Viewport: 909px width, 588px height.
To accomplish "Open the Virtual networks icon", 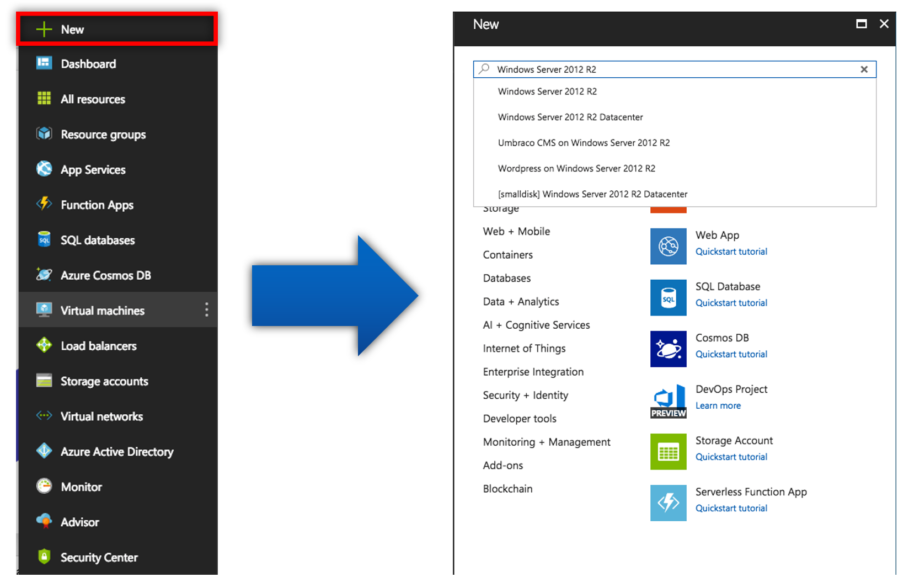I will click(44, 415).
